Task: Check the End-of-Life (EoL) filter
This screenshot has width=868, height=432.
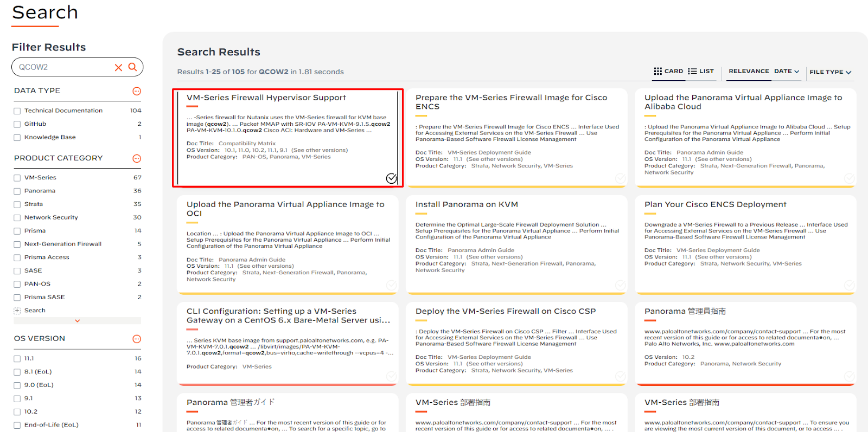Action: pos(17,425)
